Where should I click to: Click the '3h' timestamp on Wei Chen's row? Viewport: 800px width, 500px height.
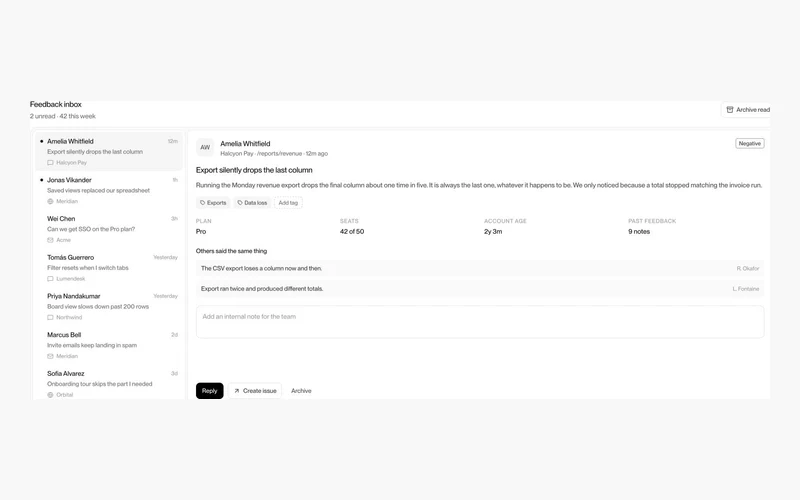click(x=174, y=219)
